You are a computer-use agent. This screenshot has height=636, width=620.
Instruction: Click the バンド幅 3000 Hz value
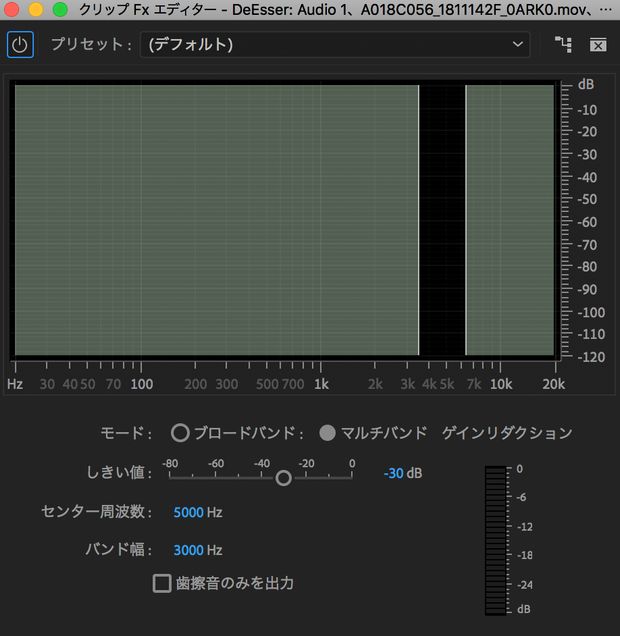coord(188,550)
